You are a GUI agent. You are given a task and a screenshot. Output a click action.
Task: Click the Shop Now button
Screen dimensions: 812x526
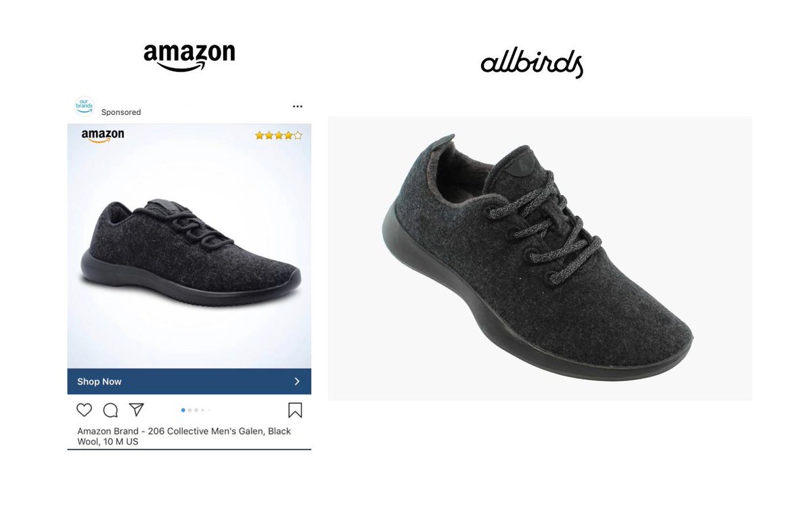189,381
